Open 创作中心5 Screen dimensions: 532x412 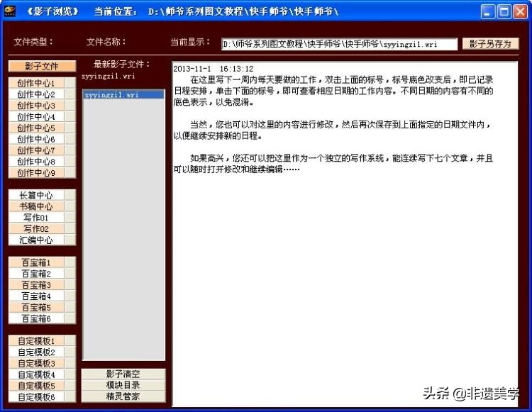(x=36, y=128)
